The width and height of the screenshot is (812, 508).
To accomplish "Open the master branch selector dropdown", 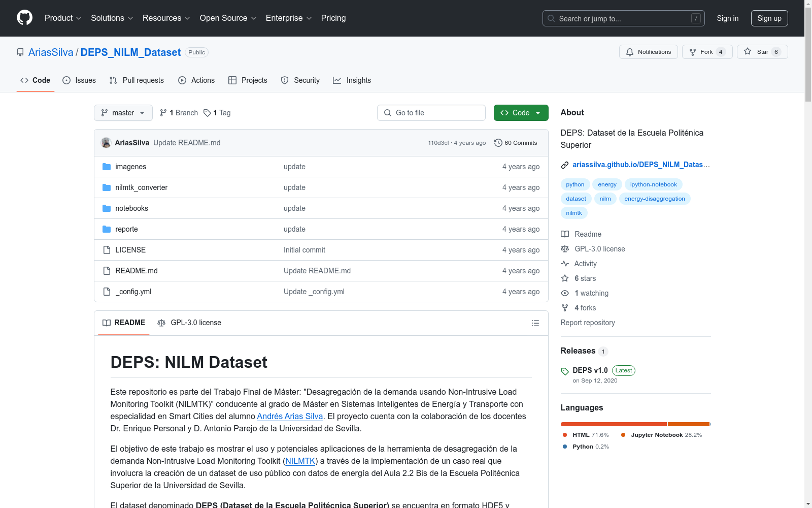I will [x=123, y=113].
